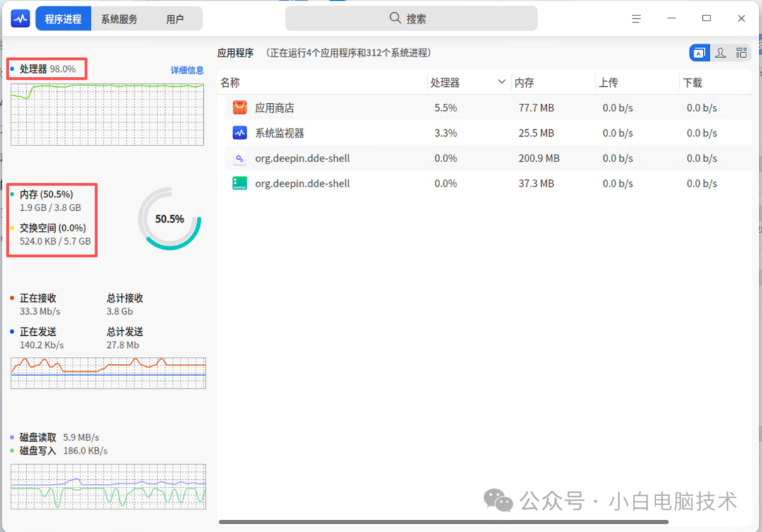
Task: Click the 总计发送 27.8 Mb entry
Action: [x=125, y=338]
